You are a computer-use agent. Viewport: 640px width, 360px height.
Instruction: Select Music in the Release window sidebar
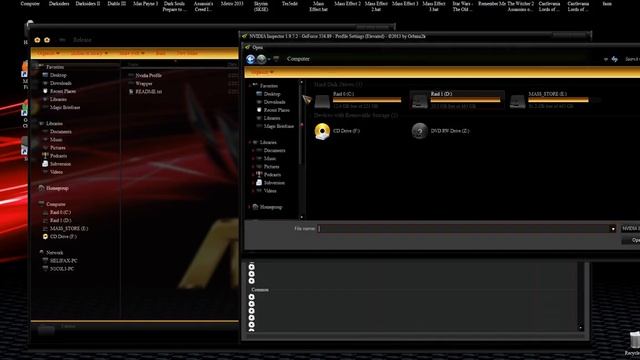pyautogui.click(x=52, y=140)
